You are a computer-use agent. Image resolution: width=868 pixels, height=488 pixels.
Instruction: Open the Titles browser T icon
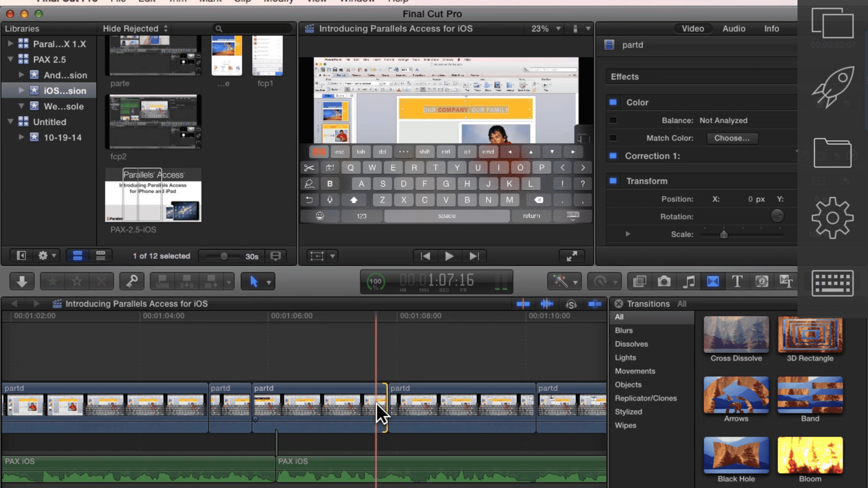(737, 281)
